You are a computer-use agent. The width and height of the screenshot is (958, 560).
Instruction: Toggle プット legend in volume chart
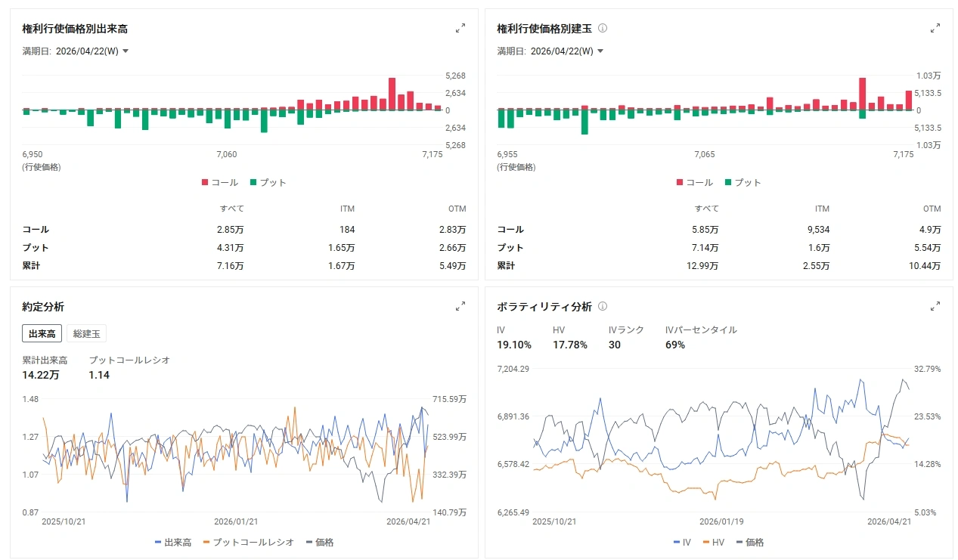pos(267,182)
